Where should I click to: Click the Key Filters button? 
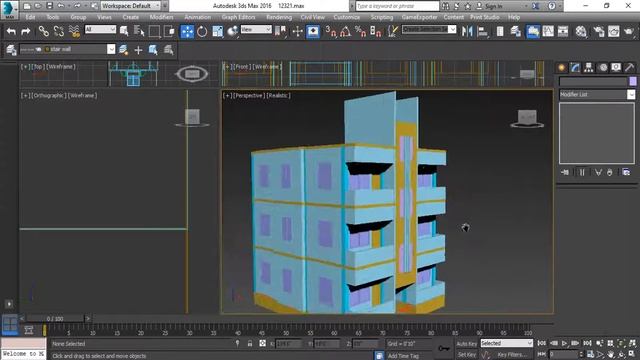click(513, 354)
